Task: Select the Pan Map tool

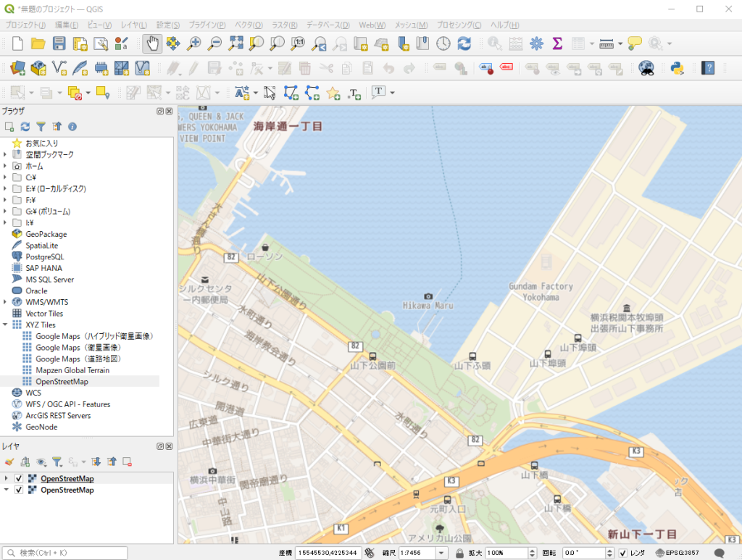Action: pyautogui.click(x=152, y=43)
